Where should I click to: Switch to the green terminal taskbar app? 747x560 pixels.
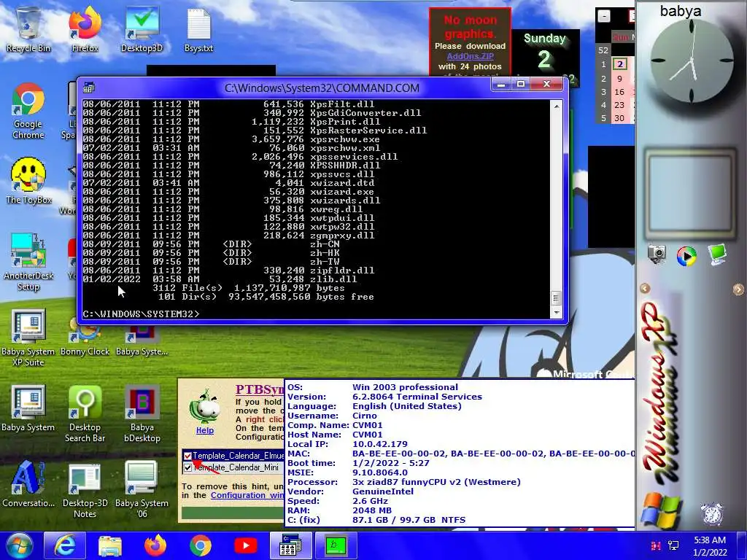[336, 545]
